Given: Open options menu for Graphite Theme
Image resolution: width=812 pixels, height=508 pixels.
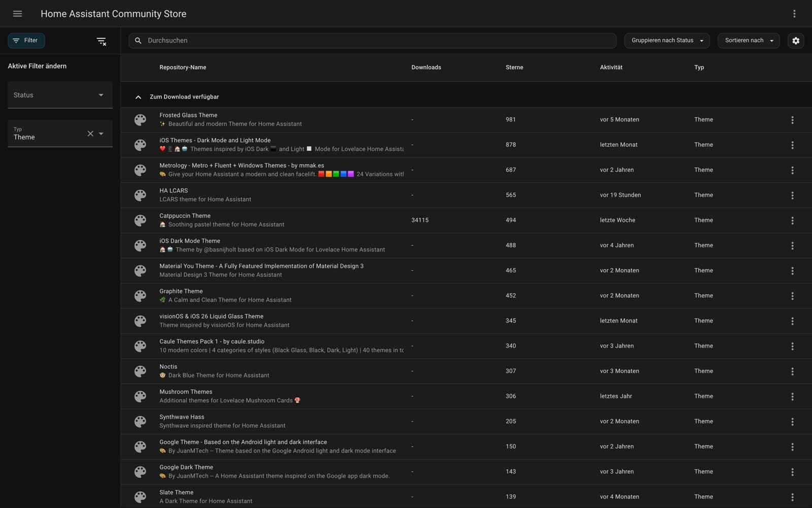Looking at the screenshot, I should click(792, 296).
